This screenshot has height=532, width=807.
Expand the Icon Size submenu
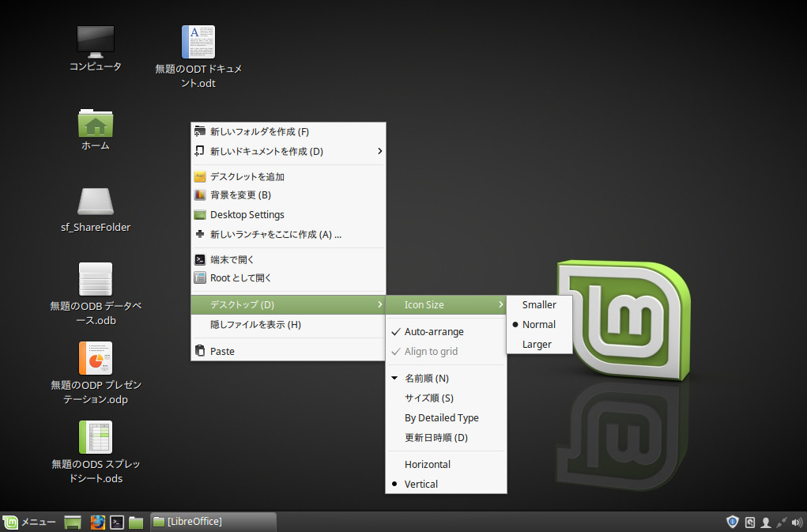447,304
